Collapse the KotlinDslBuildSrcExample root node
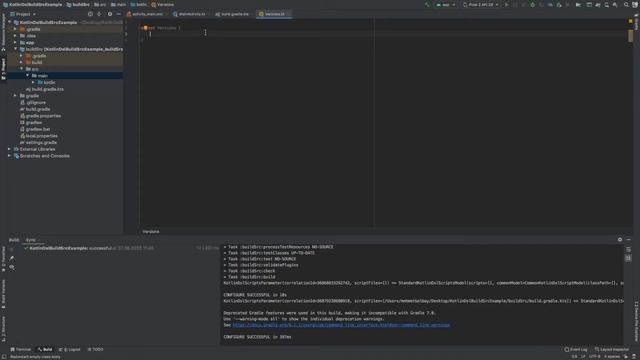The height and width of the screenshot is (360, 640). [x=10, y=22]
